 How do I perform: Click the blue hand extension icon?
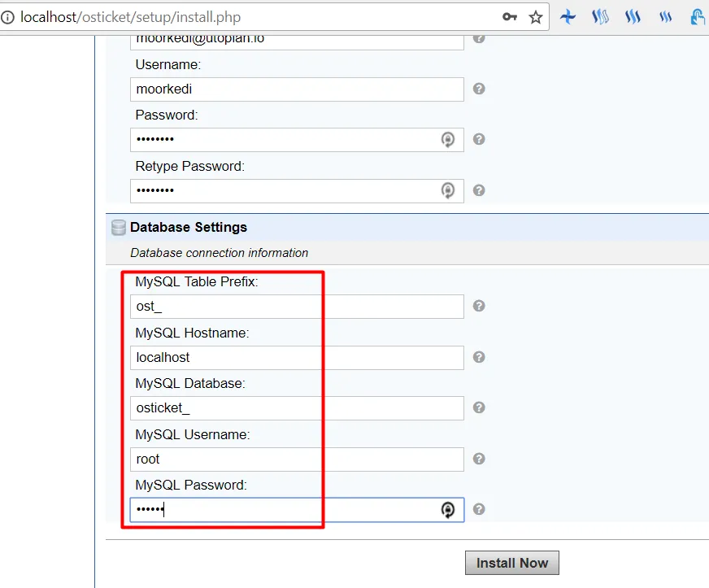[698, 17]
